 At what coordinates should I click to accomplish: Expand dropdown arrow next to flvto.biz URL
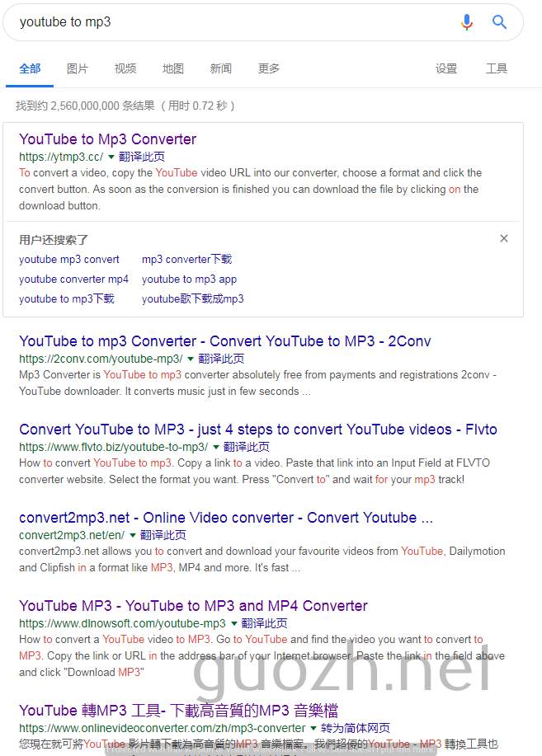pos(216,448)
